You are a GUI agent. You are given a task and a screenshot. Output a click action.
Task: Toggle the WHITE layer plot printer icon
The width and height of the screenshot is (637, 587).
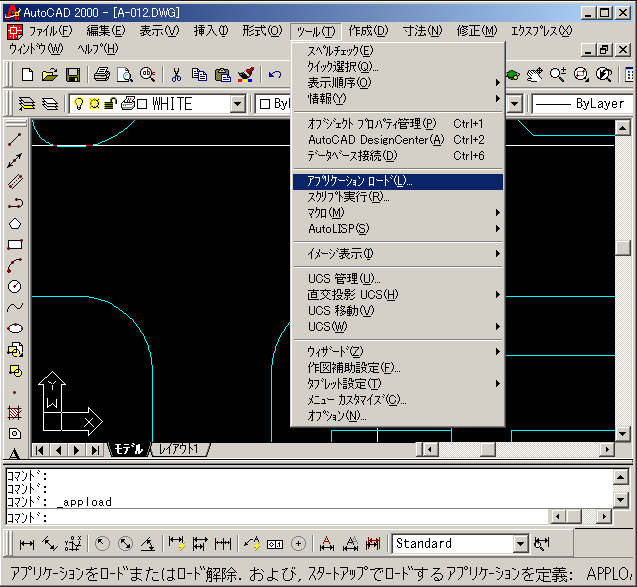pyautogui.click(x=128, y=103)
